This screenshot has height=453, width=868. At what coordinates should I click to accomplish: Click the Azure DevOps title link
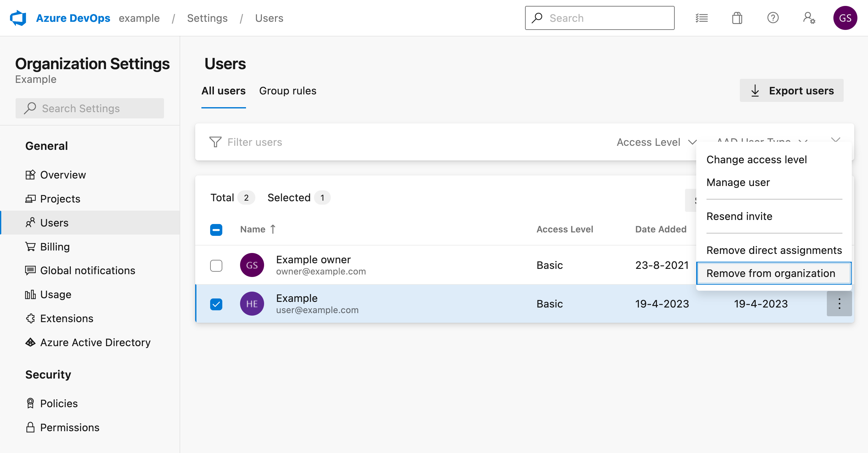pyautogui.click(x=73, y=18)
